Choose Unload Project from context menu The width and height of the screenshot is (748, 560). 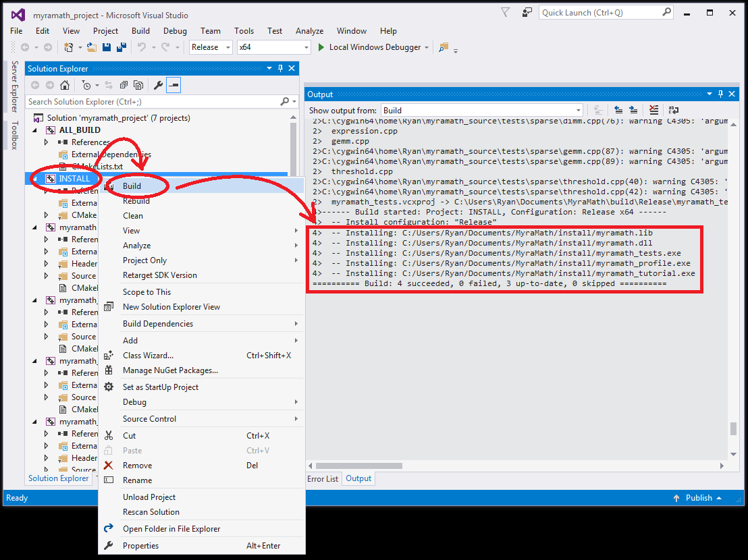[x=203, y=497]
